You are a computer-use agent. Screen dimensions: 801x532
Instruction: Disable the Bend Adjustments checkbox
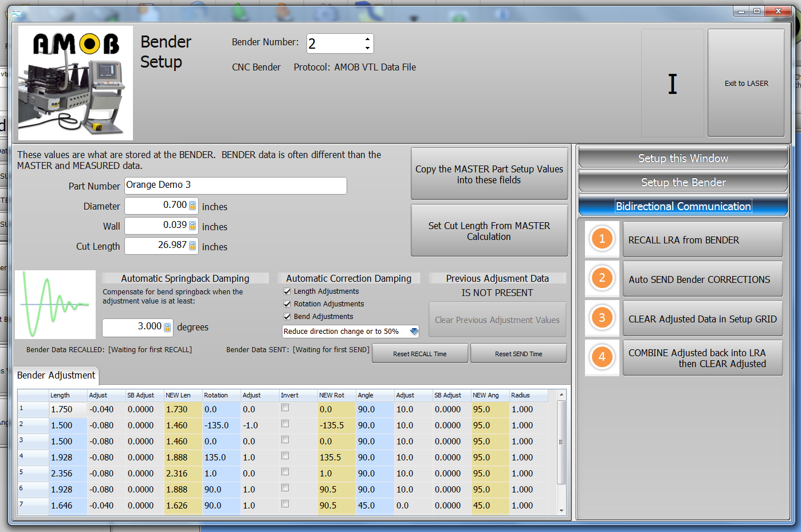287,317
